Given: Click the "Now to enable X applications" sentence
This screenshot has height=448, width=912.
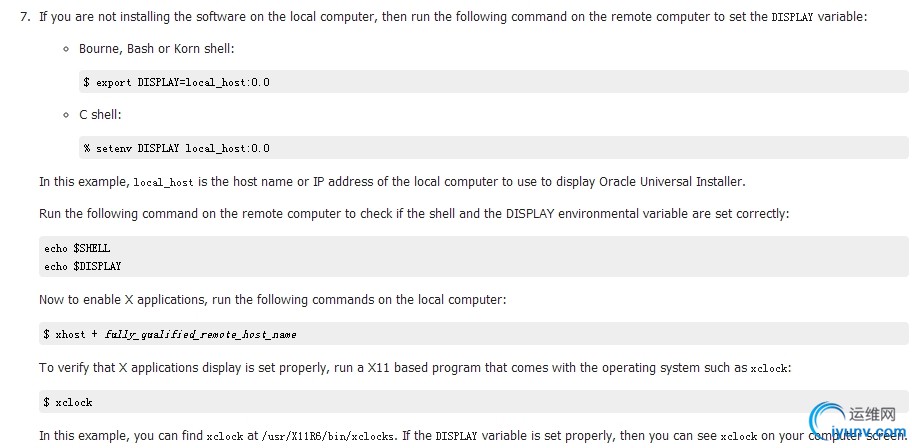Looking at the screenshot, I should [272, 299].
